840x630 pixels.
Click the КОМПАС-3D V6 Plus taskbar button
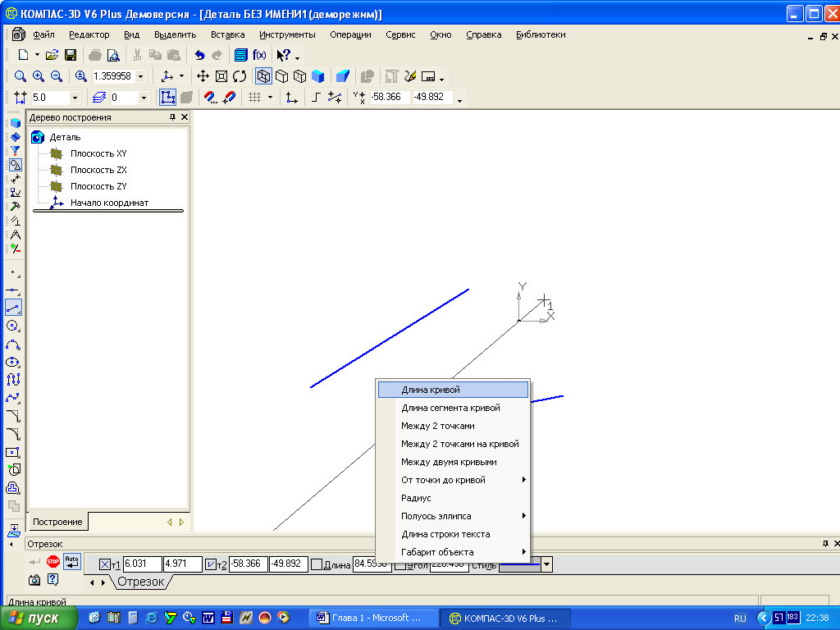click(505, 619)
